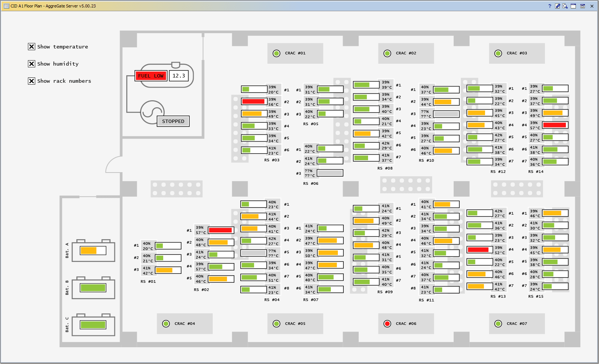Click the magnifier document icon in title bar

click(x=565, y=6)
